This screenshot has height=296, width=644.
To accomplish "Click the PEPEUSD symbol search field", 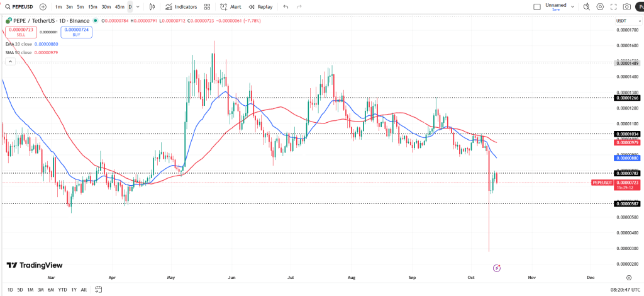I will tap(19, 7).
